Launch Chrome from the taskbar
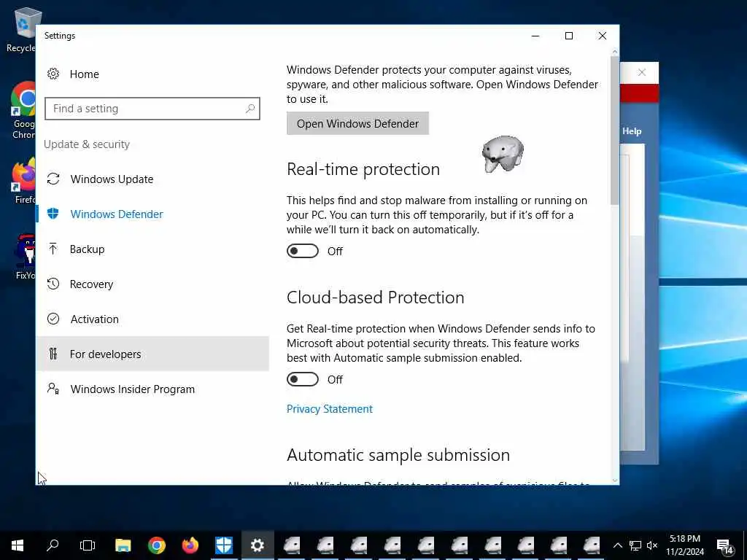This screenshot has width=747, height=560. pos(157,545)
